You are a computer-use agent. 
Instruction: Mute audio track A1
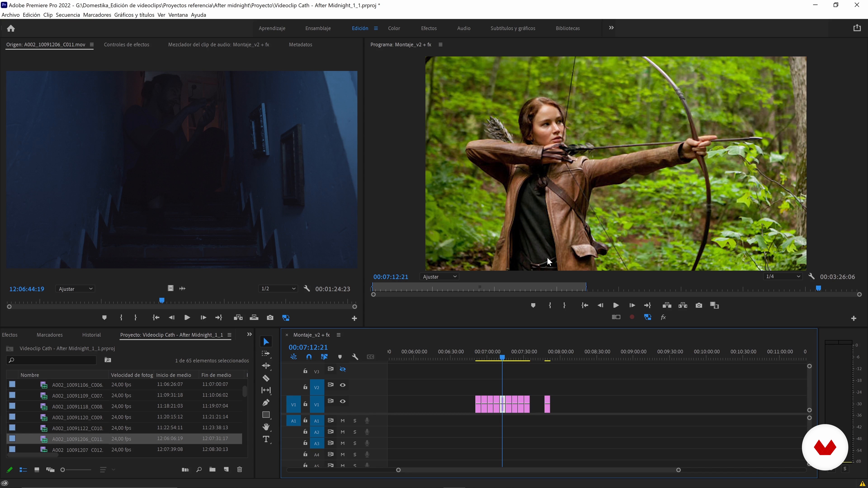point(343,421)
